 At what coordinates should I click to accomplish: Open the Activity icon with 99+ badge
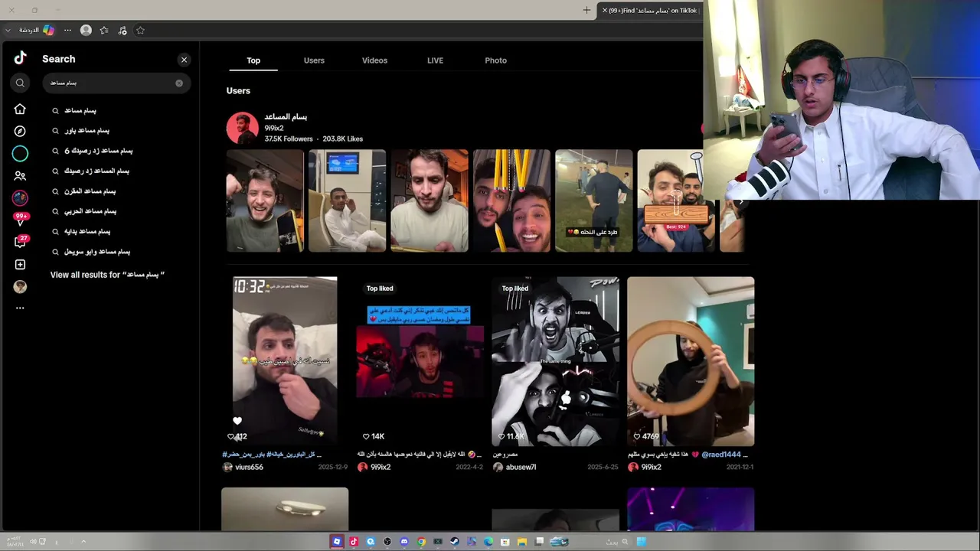tap(21, 220)
